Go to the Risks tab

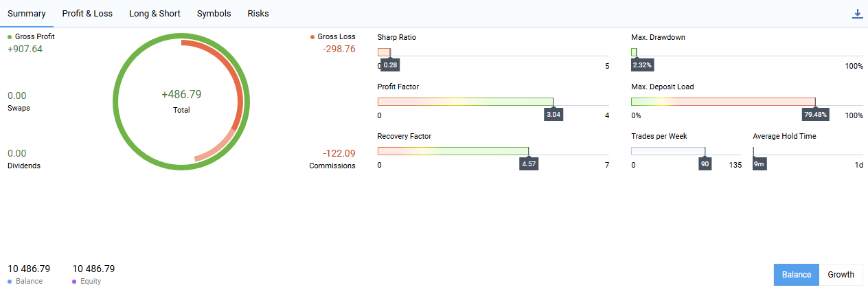(x=258, y=14)
